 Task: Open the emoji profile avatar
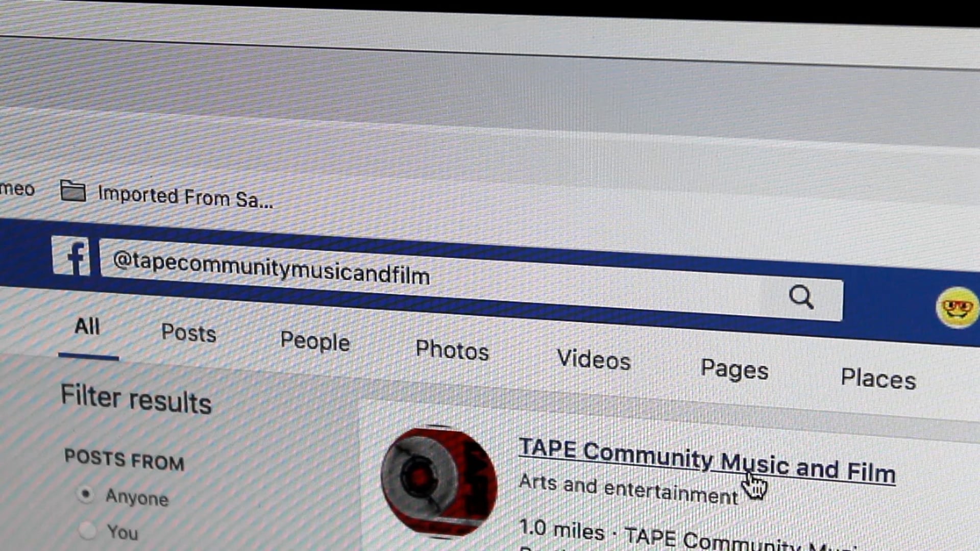click(x=958, y=308)
